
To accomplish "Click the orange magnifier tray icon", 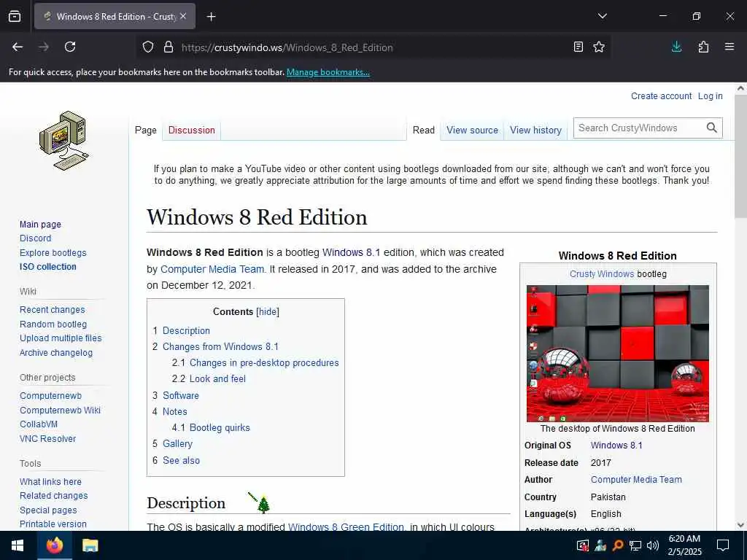I will (618, 545).
